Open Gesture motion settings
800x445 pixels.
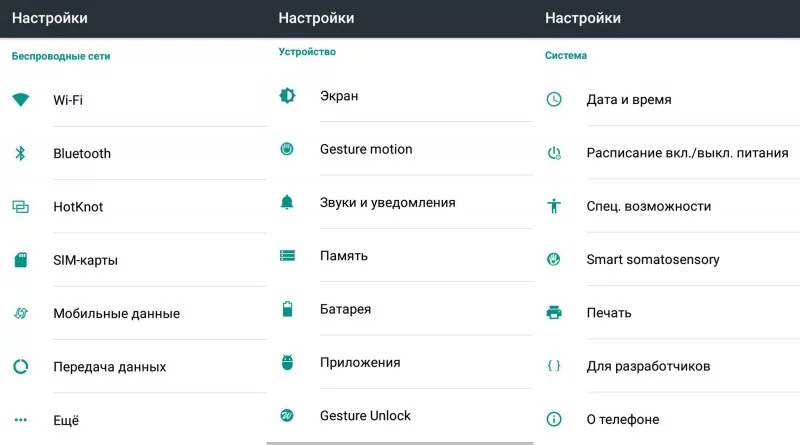366,149
